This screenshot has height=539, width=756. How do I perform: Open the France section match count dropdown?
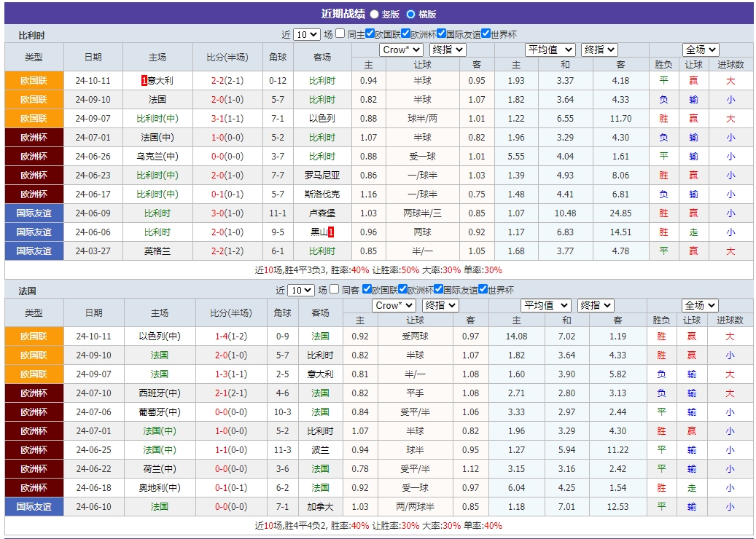301,289
